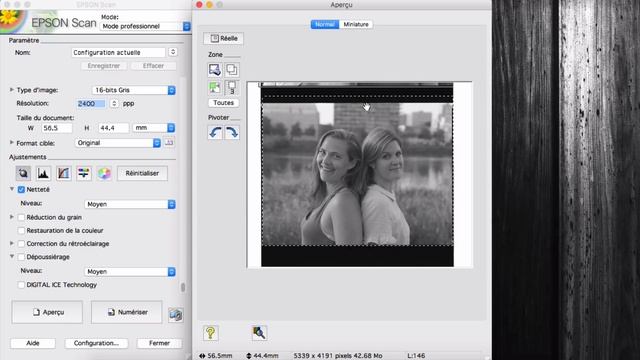Image resolution: width=640 pixels, height=360 pixels.
Task: Open the Configuration actuelle name stepper
Action: coord(173,52)
